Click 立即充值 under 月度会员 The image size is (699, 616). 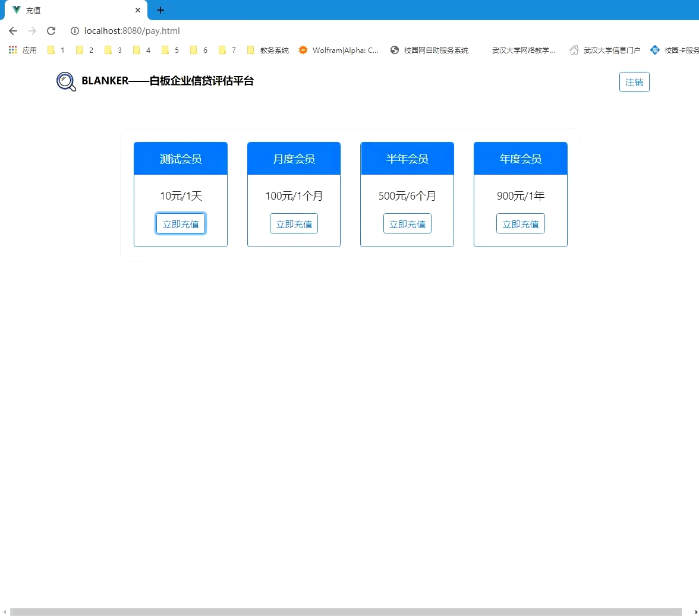tap(294, 223)
